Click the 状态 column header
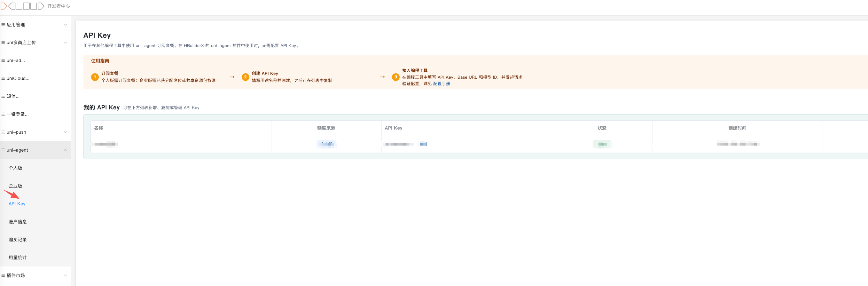 point(602,128)
